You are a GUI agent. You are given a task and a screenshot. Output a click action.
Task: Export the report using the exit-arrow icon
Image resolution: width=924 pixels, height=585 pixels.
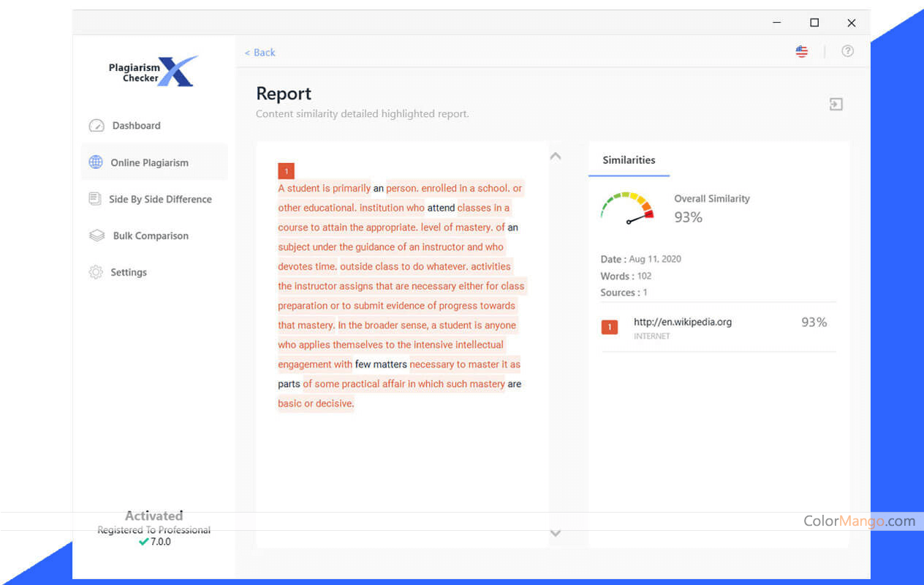836,105
